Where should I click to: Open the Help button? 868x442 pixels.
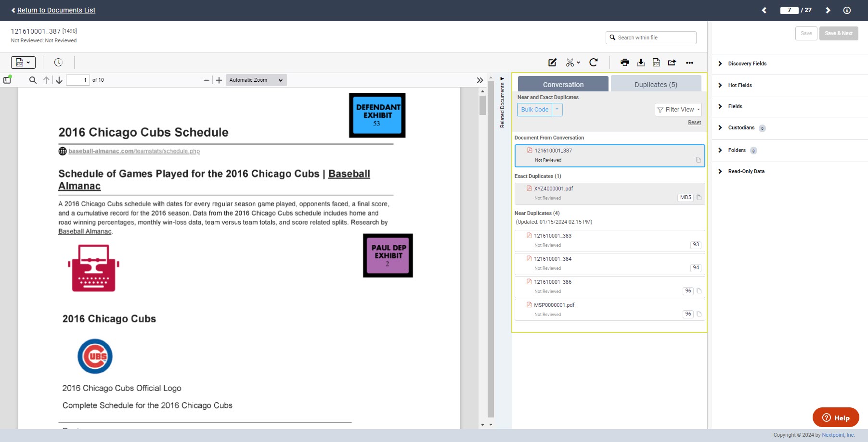coord(836,417)
